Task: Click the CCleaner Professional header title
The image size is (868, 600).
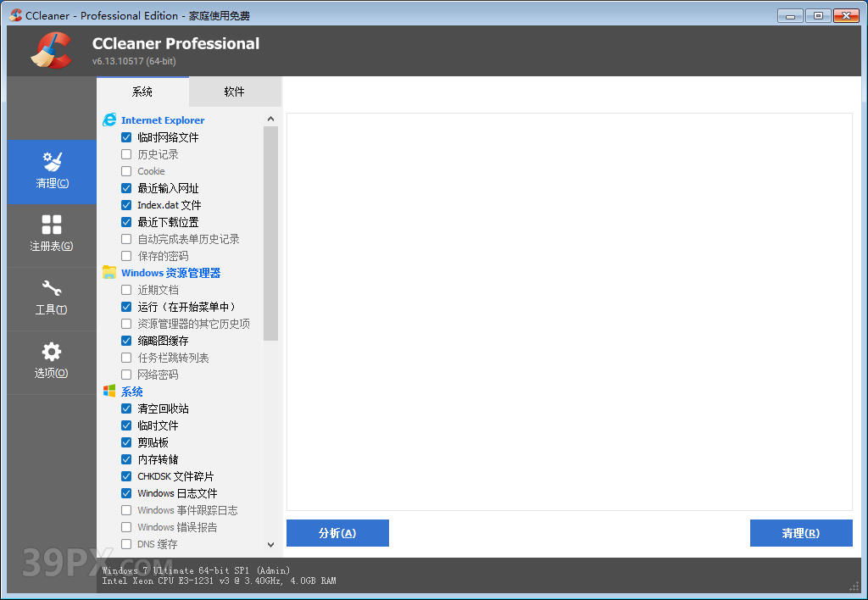Action: click(x=175, y=44)
